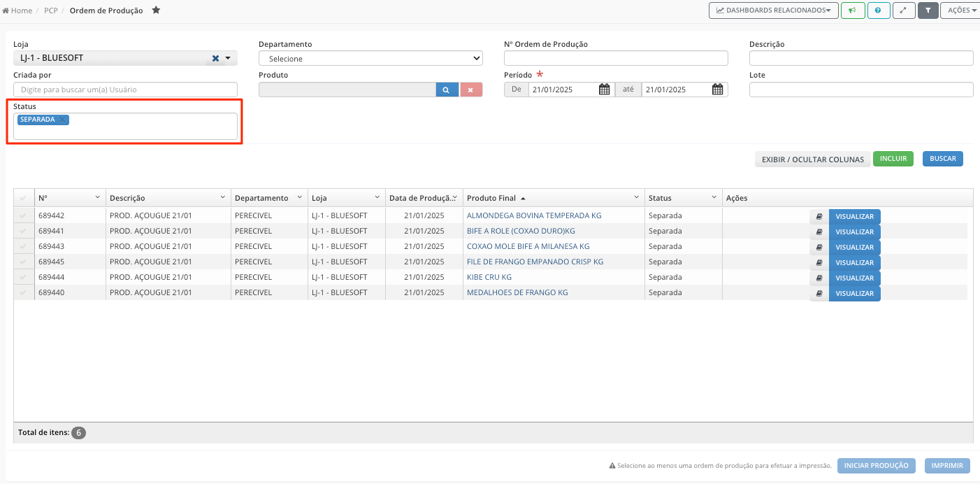
Task: Select row checkbox for order 689444
Action: pos(23,278)
